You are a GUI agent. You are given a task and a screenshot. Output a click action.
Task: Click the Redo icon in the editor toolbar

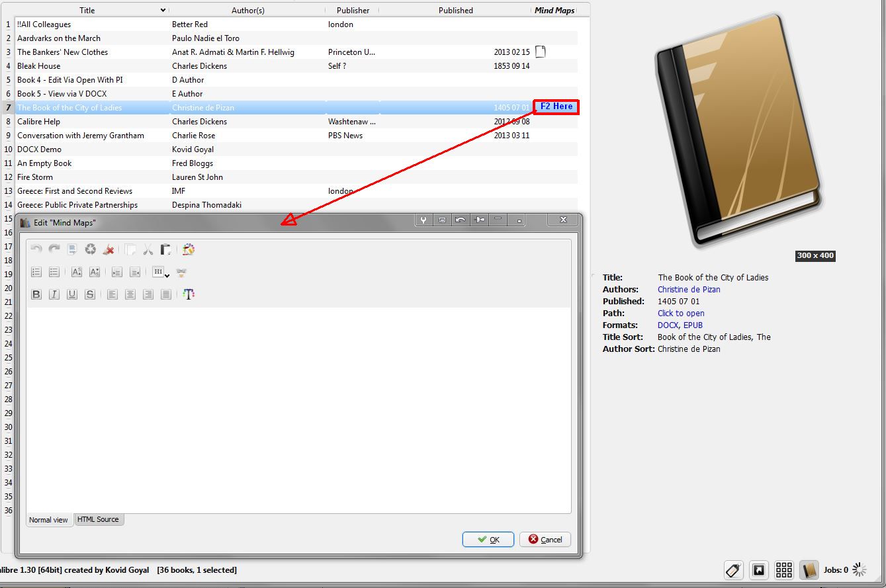pos(54,249)
